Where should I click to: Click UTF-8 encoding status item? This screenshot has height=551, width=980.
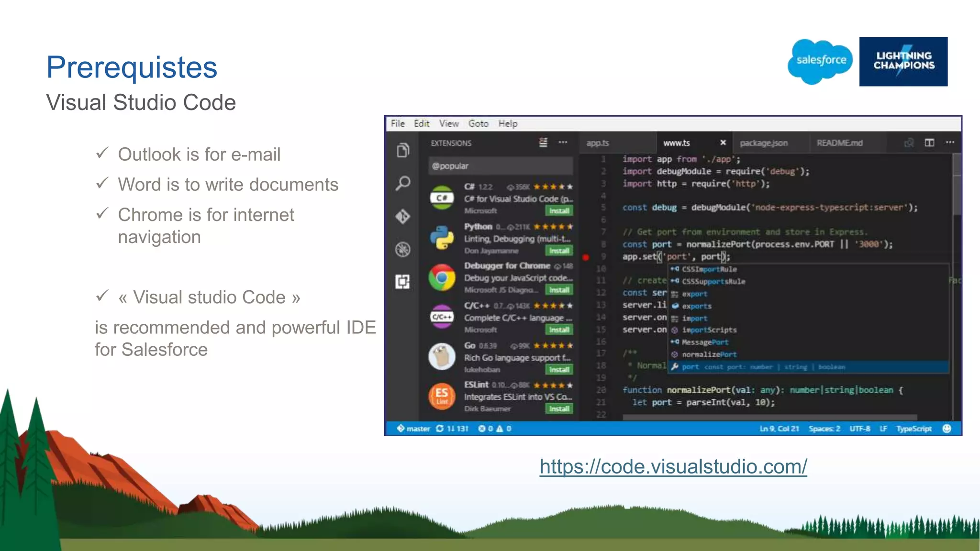coord(860,429)
